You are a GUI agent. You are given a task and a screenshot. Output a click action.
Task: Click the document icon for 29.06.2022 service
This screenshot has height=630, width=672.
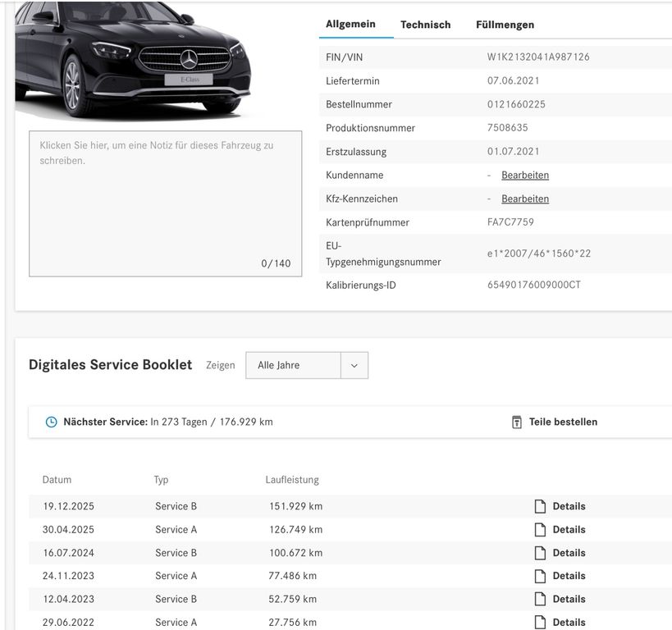coord(540,622)
